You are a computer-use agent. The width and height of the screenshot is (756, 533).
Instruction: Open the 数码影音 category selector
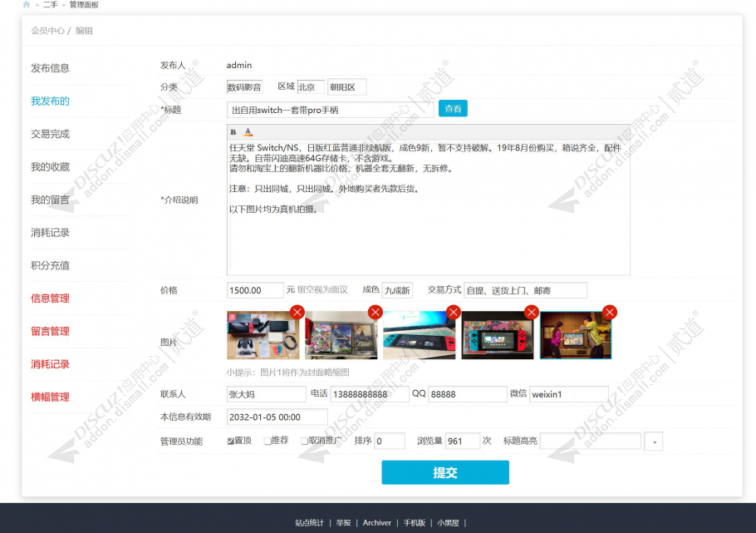point(244,87)
